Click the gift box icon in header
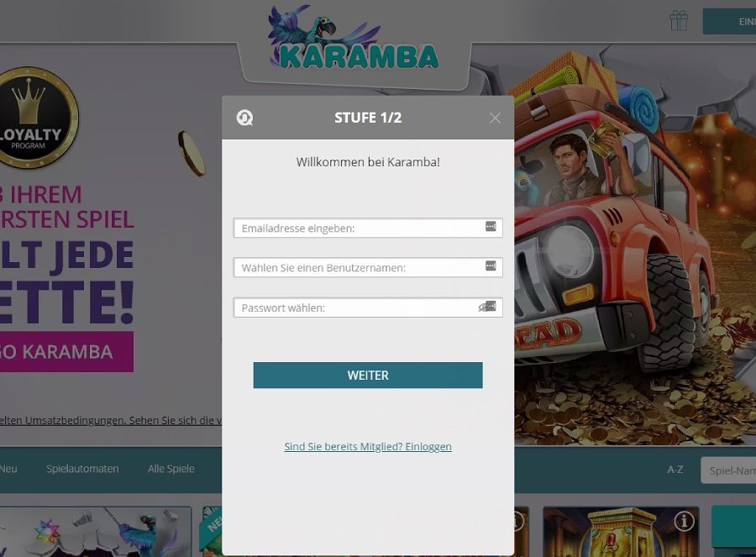The image size is (756, 557). (x=679, y=21)
